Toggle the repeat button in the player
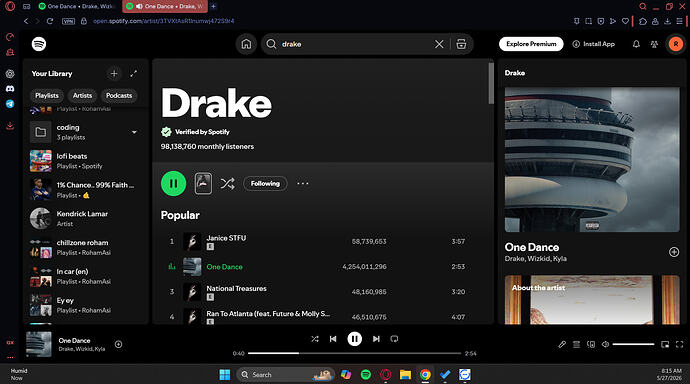This screenshot has height=384, width=690. tap(394, 339)
